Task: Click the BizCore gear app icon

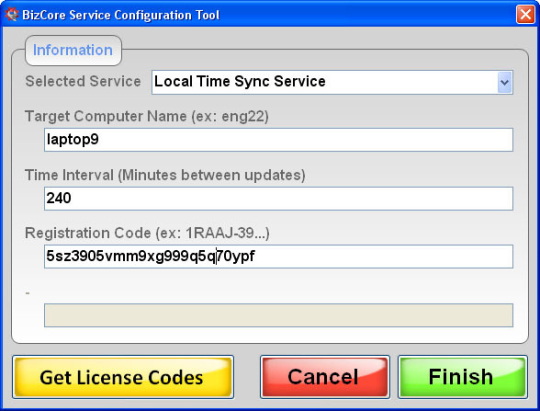Action: (x=11, y=14)
